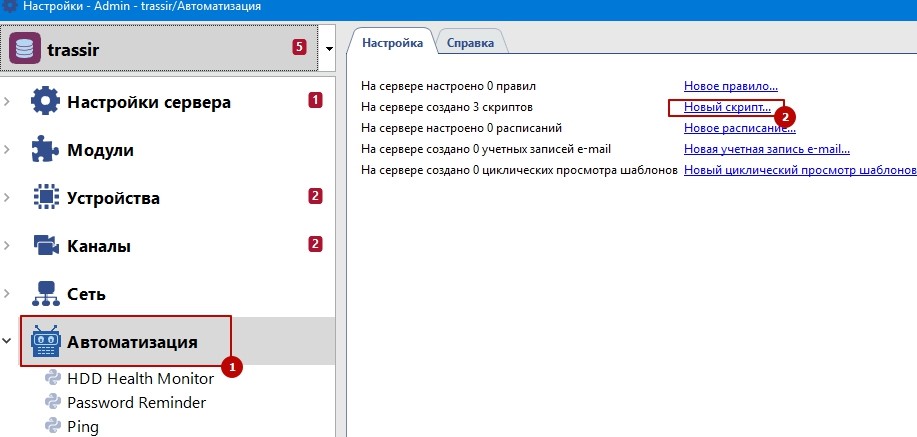
Task: Expand the Настройки сервера tree node
Action: tap(8, 102)
